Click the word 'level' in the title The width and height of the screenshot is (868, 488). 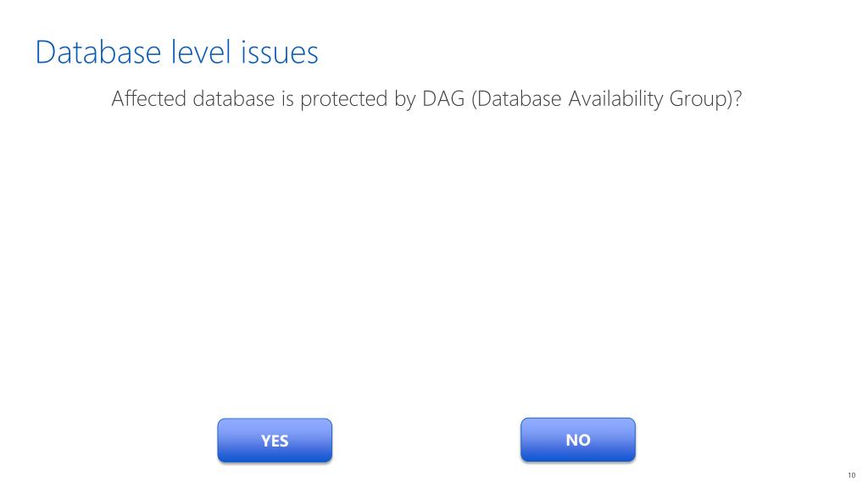pyautogui.click(x=200, y=53)
